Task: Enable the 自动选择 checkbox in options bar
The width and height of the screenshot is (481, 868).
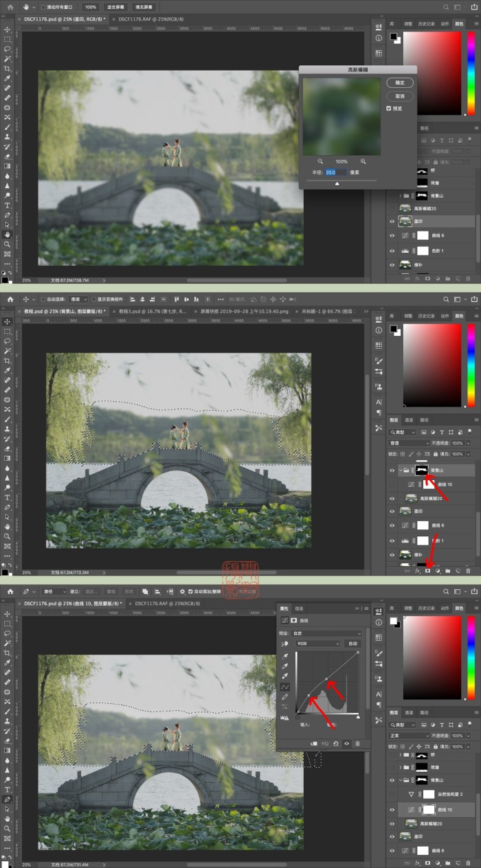Action: (x=43, y=299)
